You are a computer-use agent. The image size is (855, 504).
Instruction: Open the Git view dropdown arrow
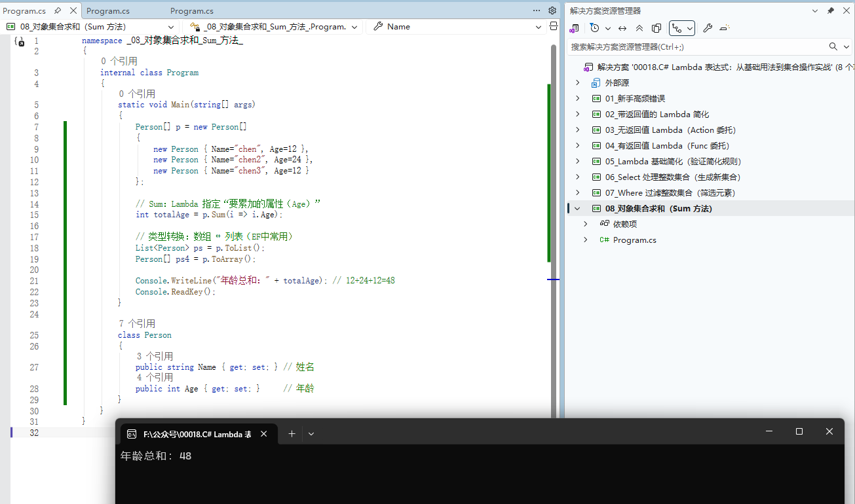tap(690, 28)
